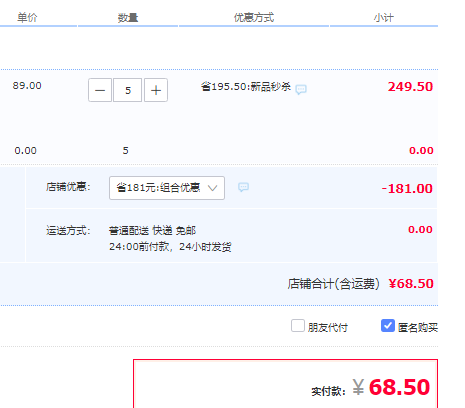Click the 小计 column header
465x408 pixels.
pos(384,17)
